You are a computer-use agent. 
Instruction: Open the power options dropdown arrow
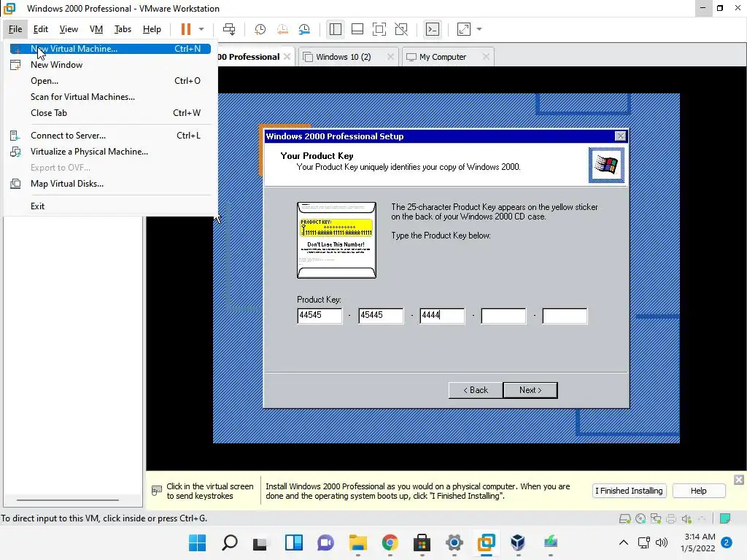(201, 29)
